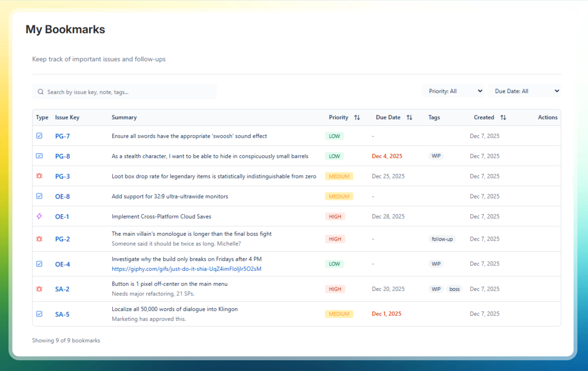This screenshot has width=588, height=371.
Task: Follow the giphy.com link under OE-4
Action: pyautogui.click(x=186, y=269)
